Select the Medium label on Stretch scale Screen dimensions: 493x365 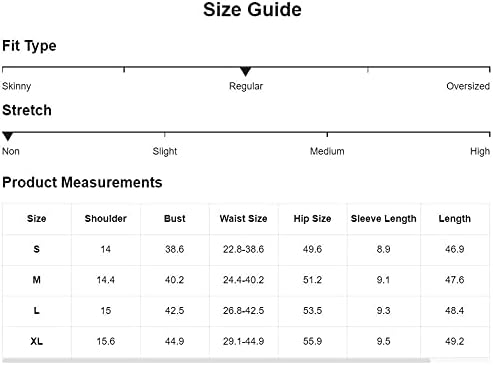click(x=327, y=151)
